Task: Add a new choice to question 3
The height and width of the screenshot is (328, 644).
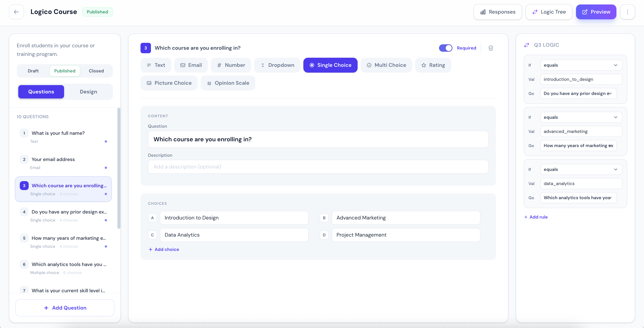Action: pos(164,249)
